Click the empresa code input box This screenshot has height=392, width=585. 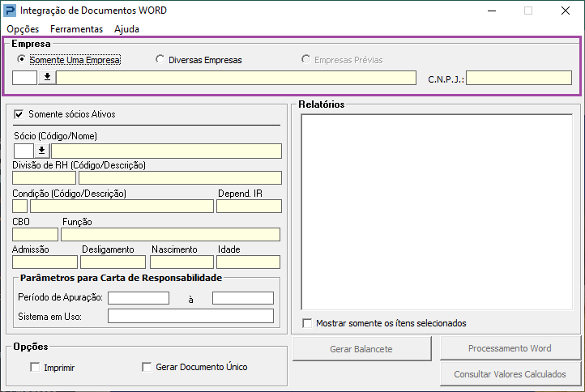(x=24, y=78)
